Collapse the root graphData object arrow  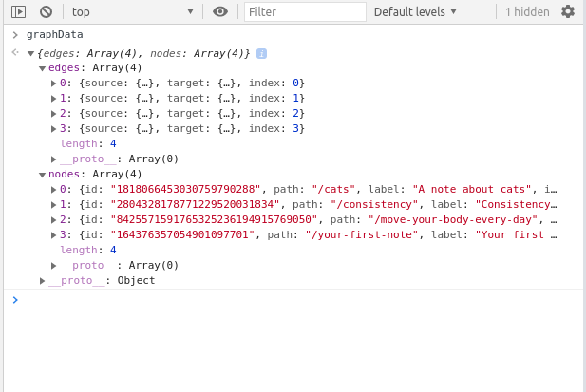click(x=30, y=54)
